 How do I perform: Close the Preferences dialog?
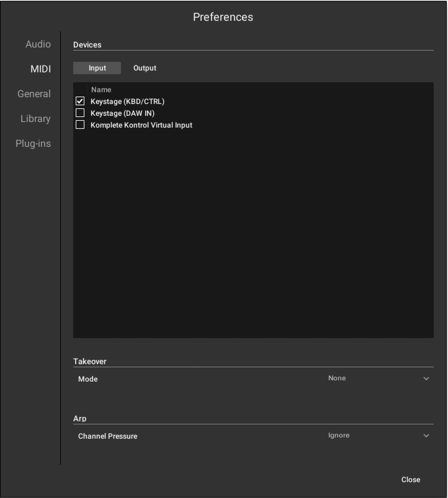coord(411,480)
